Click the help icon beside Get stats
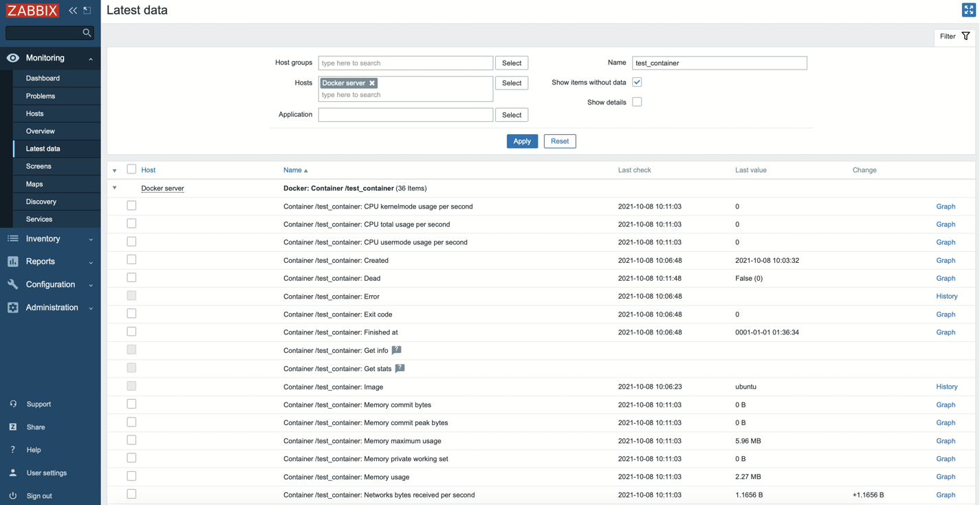980x505 pixels. [400, 368]
